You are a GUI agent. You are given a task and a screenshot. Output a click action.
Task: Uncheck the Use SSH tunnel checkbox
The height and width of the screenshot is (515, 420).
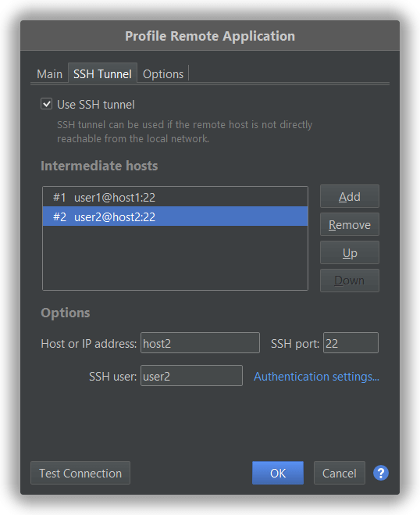pyautogui.click(x=46, y=104)
